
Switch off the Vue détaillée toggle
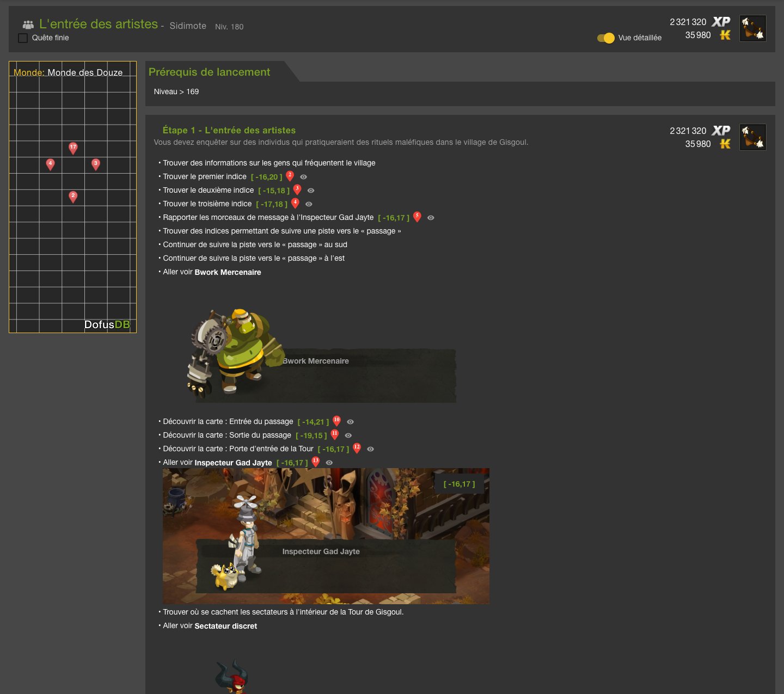point(606,38)
